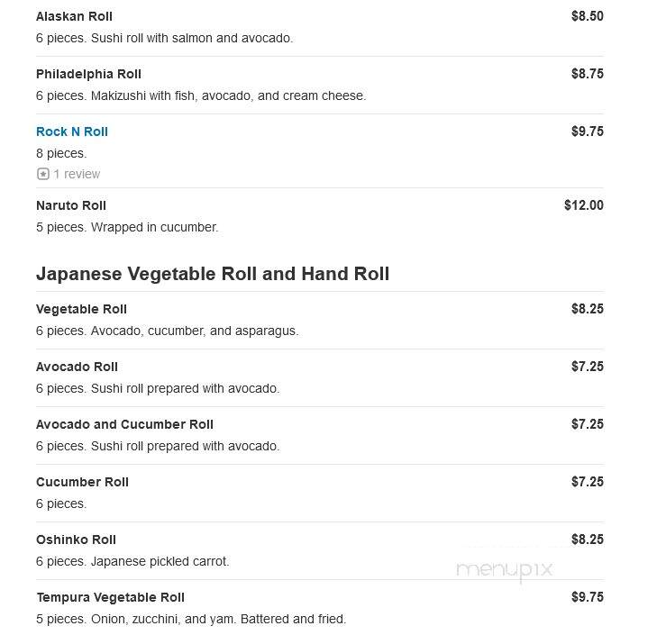Open the Rock N Roll menu item link
Screen dimensions: 666x644
[x=72, y=132]
